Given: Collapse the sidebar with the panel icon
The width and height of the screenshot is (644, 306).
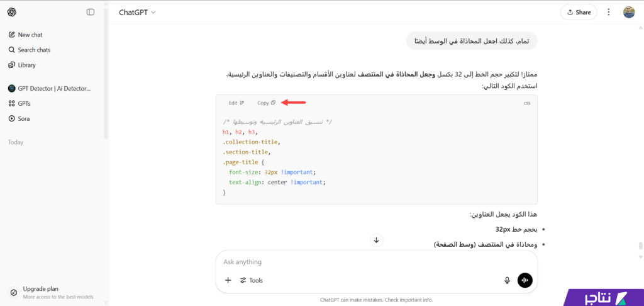Looking at the screenshot, I should [91, 13].
